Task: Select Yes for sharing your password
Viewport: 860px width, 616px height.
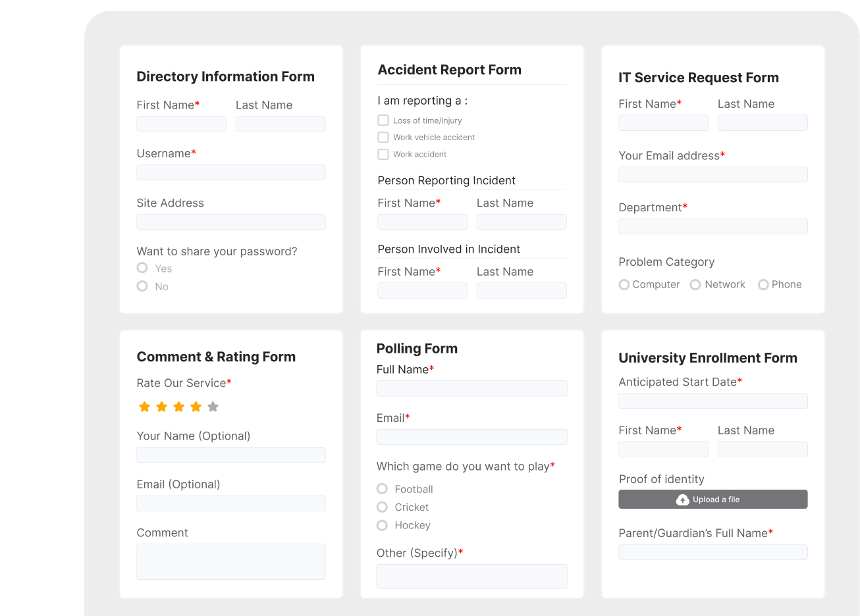Action: (x=142, y=268)
